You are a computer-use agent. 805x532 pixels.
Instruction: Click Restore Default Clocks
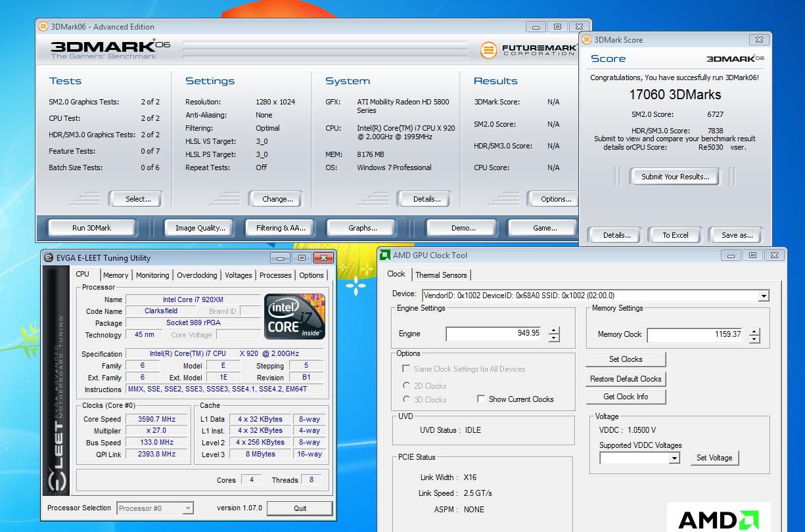[x=626, y=379]
